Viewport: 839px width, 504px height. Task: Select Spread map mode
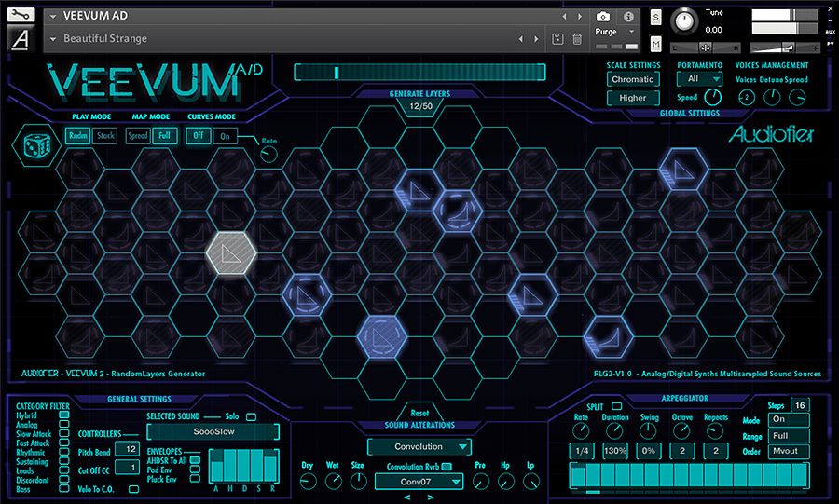tap(138, 136)
